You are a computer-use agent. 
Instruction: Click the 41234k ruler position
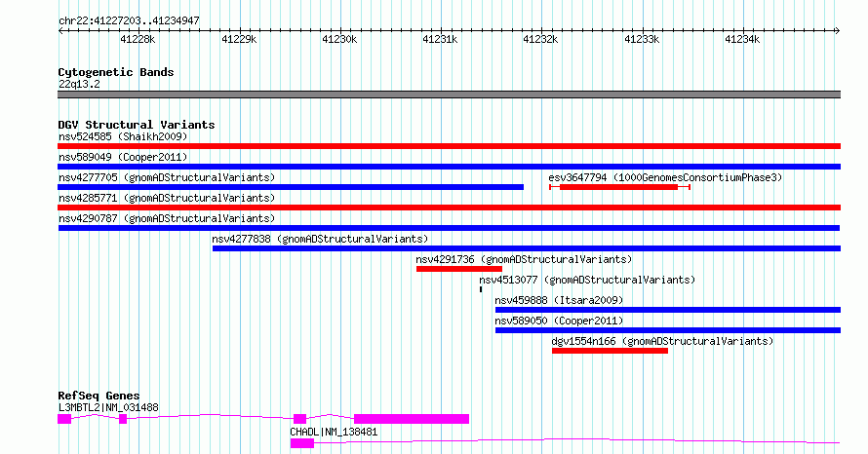[x=742, y=39]
